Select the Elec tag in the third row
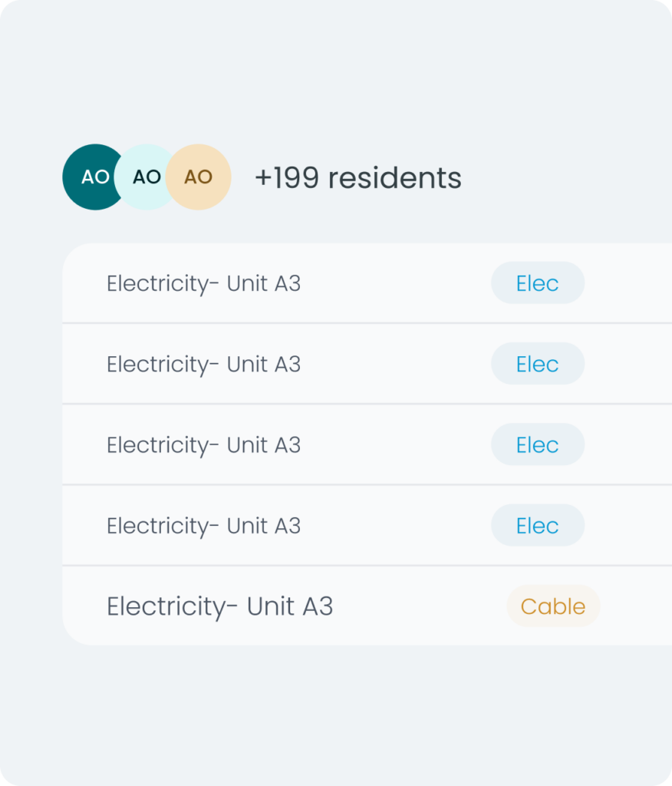This screenshot has width=672, height=786. (537, 444)
